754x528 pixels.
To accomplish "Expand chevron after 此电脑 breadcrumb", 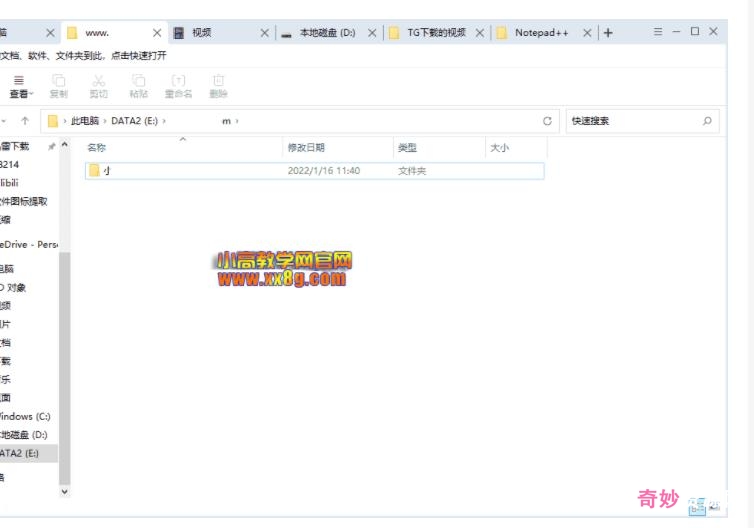I will (104, 121).
